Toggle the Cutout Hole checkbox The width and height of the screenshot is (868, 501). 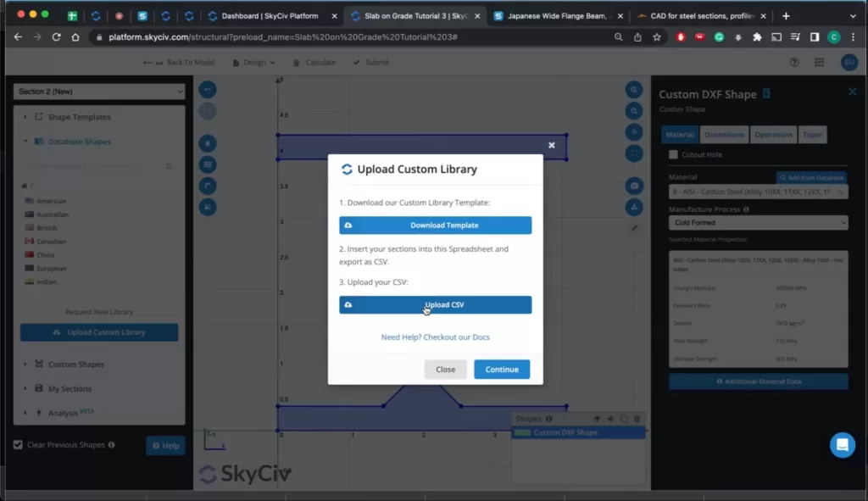pyautogui.click(x=673, y=154)
